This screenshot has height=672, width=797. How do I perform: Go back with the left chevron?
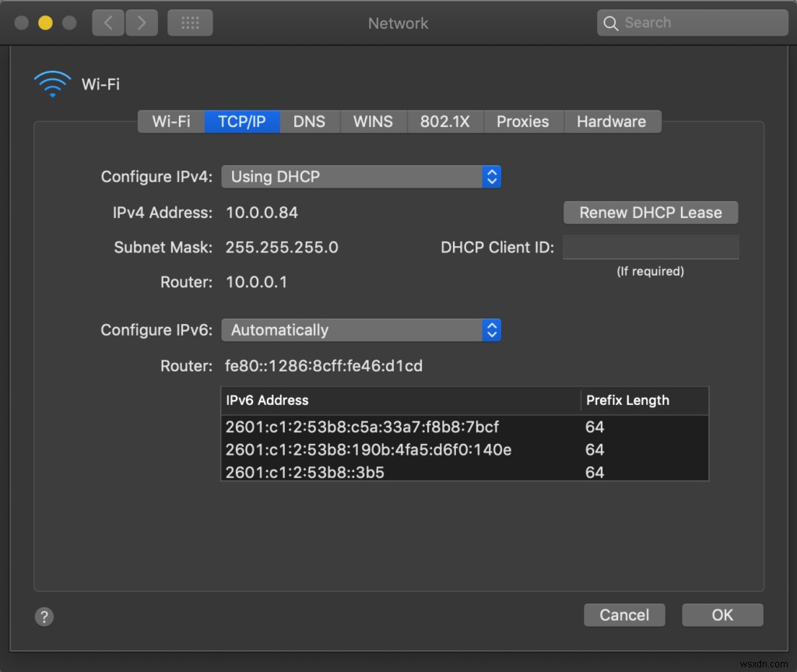point(108,23)
